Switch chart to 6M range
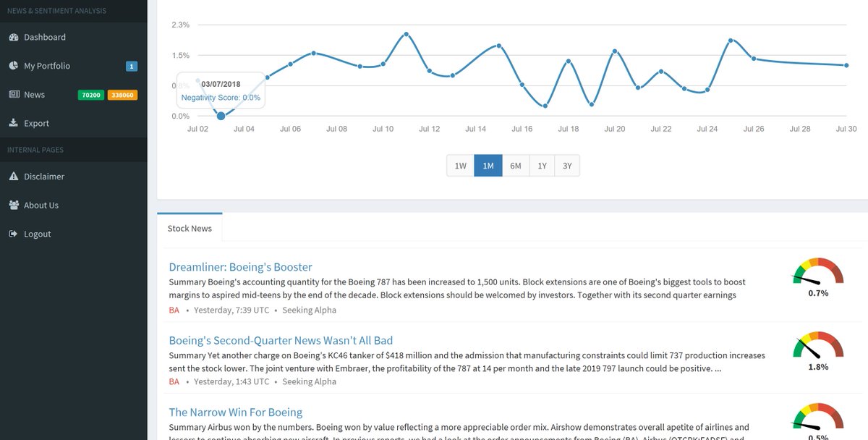 click(516, 166)
